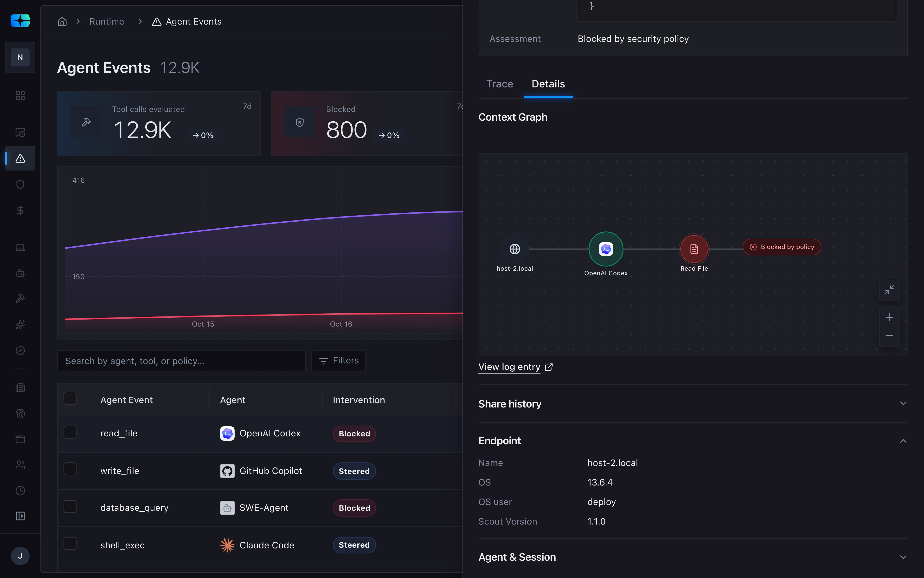Screen dimensions: 924x578
Task: Click the laptop icon in sidebar
Action: [x=20, y=247]
